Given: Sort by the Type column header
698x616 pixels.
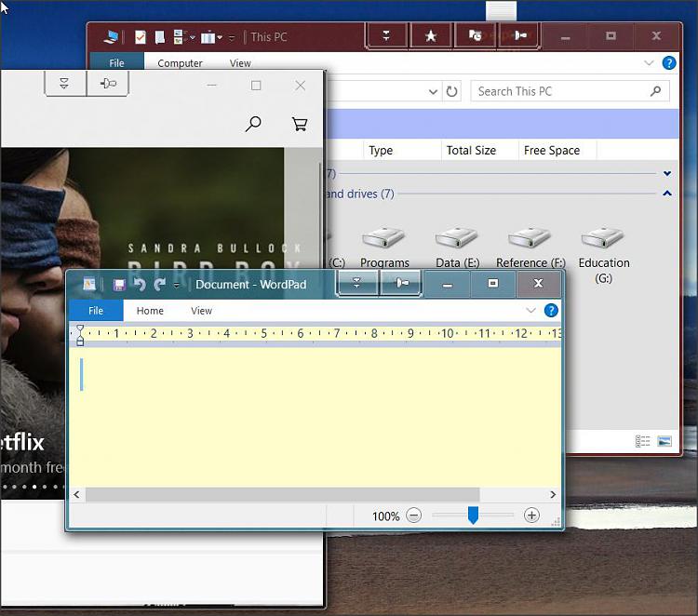Looking at the screenshot, I should (x=402, y=151).
